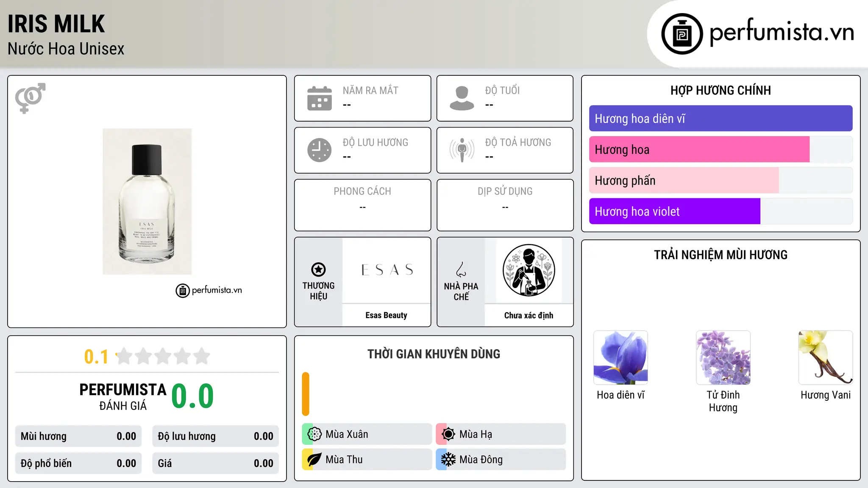Viewport: 868px width, 488px height.
Task: Click the Tử Đinh Hương note caption
Action: 723,401
